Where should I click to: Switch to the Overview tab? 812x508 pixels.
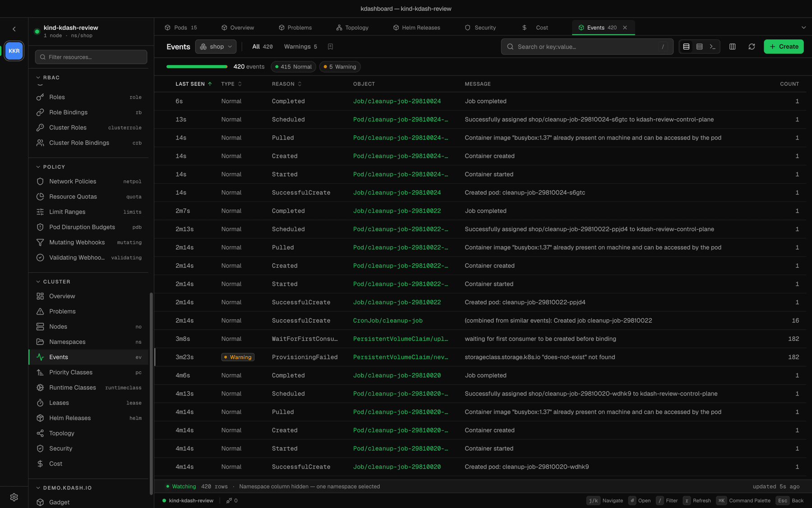[x=238, y=28]
